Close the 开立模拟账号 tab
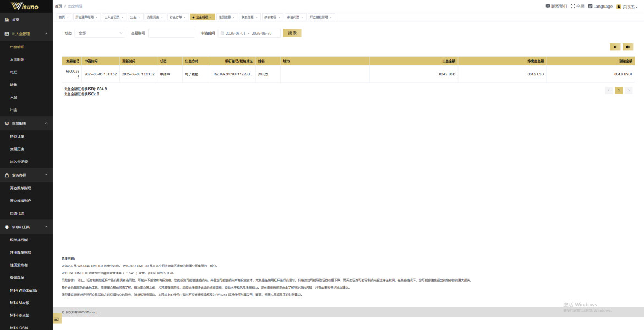Screen dimensions: 644x330 [331, 17]
